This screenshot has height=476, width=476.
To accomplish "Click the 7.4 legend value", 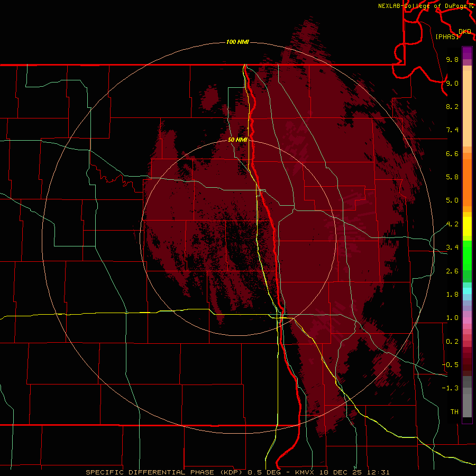I will click(452, 130).
